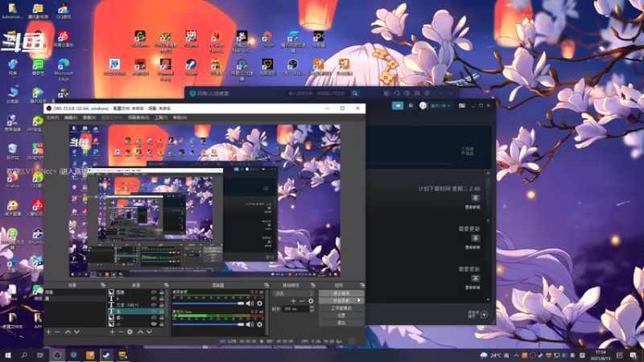
Task: Toggle visibility of 文本 (GDI+) source
Action: coord(154,305)
